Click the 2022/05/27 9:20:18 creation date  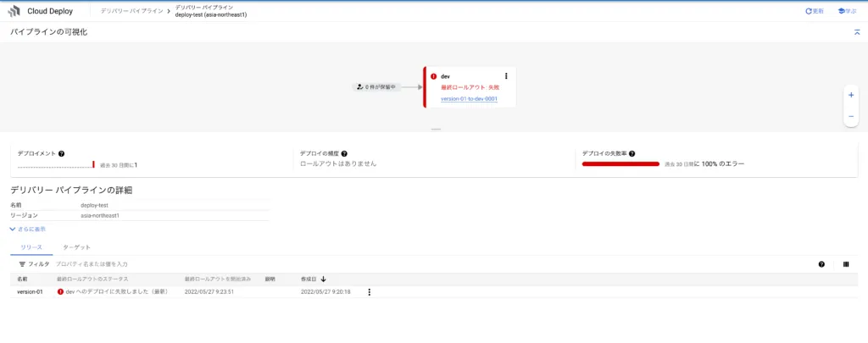click(x=325, y=291)
